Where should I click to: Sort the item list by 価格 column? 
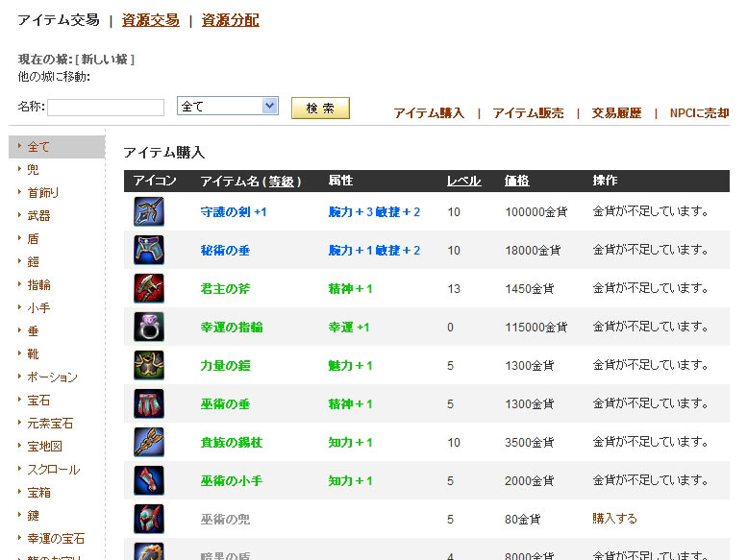(x=516, y=181)
